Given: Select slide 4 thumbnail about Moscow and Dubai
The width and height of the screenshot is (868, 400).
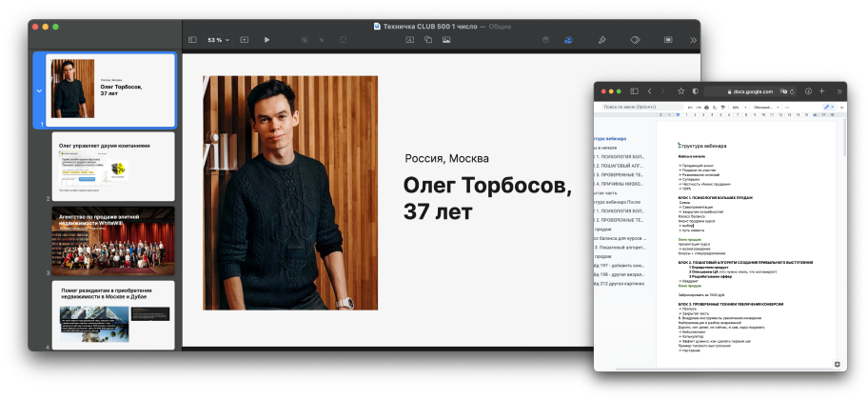Looking at the screenshot, I should [113, 314].
